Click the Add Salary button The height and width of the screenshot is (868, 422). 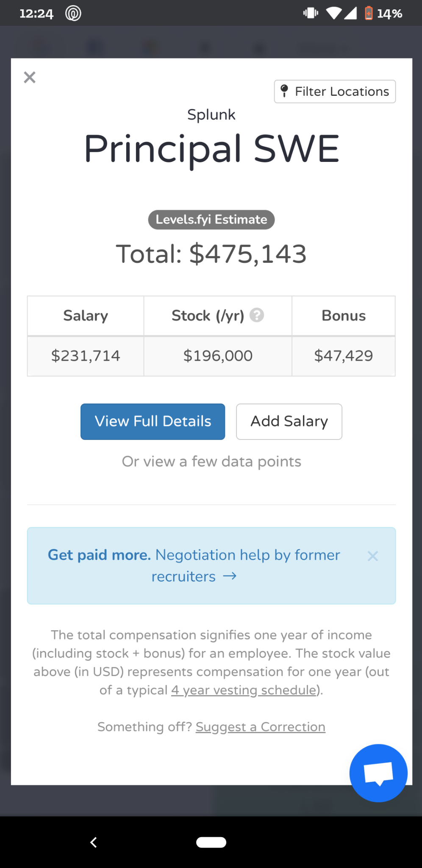coord(289,422)
